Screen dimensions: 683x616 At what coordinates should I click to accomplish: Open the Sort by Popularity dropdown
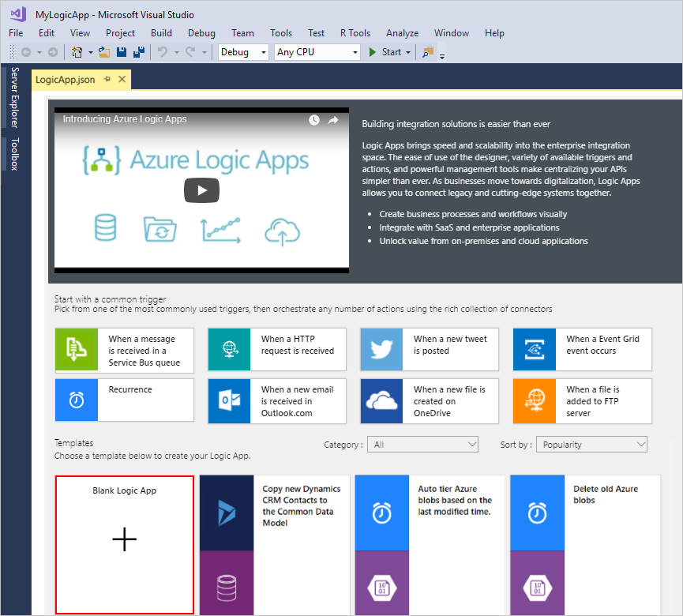591,444
